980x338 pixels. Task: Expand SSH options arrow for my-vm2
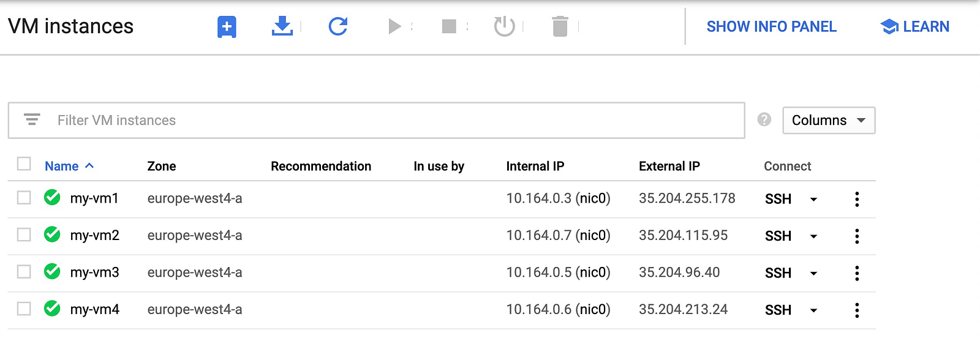click(813, 236)
